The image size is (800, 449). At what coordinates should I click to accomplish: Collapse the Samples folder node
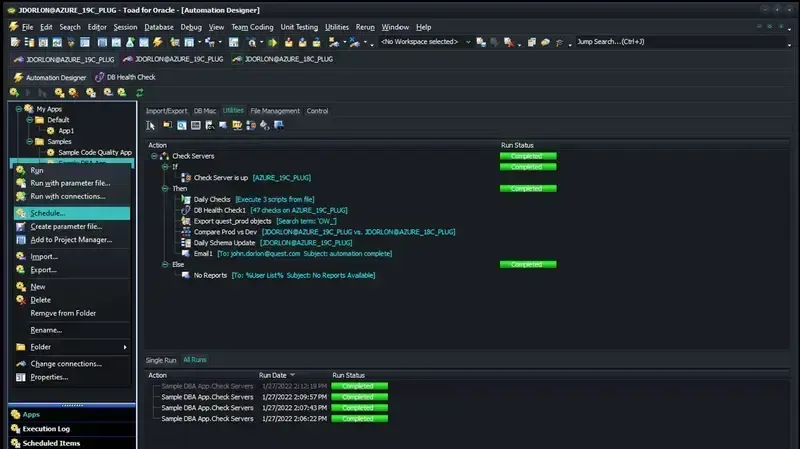30,141
